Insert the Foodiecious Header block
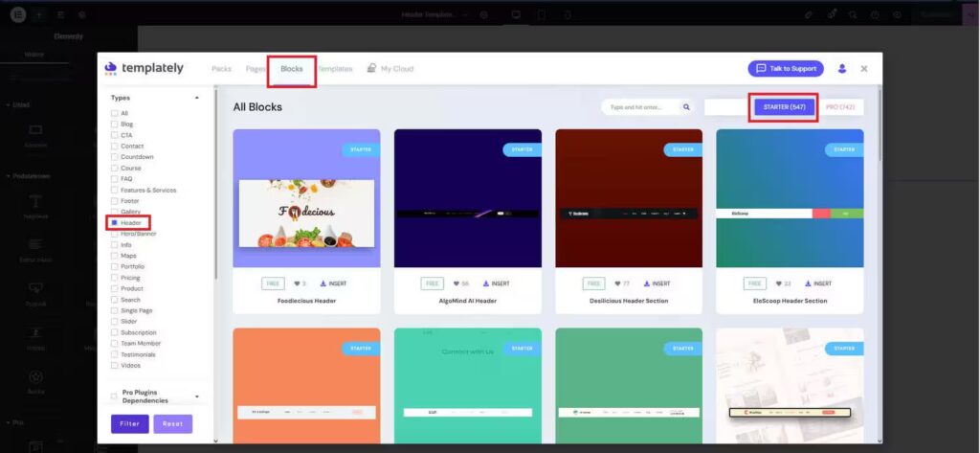This screenshot has width=980, height=453. coord(333,283)
